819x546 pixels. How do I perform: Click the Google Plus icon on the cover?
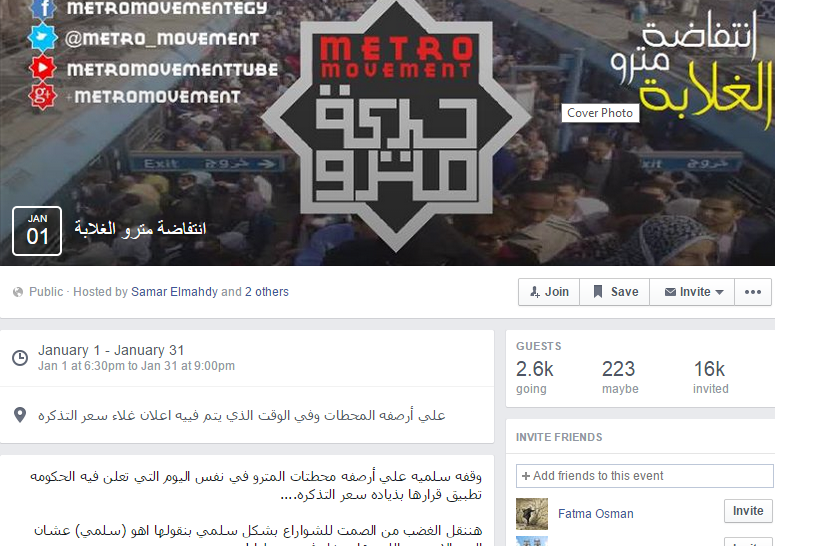click(x=42, y=97)
